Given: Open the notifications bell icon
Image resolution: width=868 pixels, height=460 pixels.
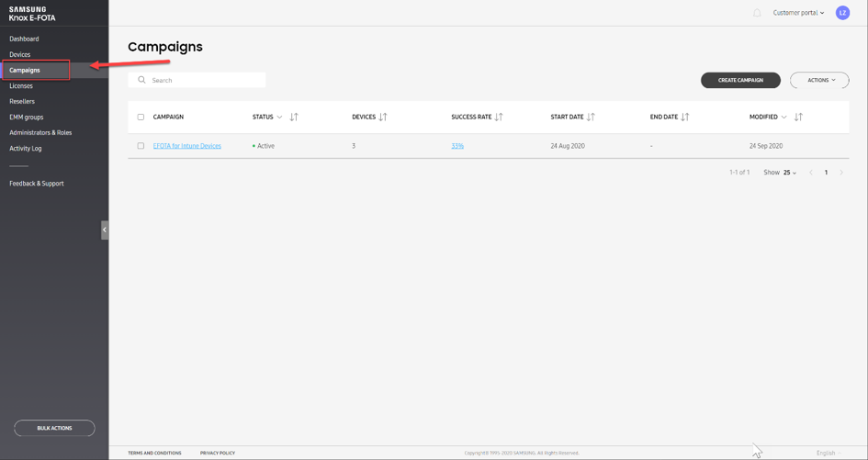Looking at the screenshot, I should [x=757, y=13].
